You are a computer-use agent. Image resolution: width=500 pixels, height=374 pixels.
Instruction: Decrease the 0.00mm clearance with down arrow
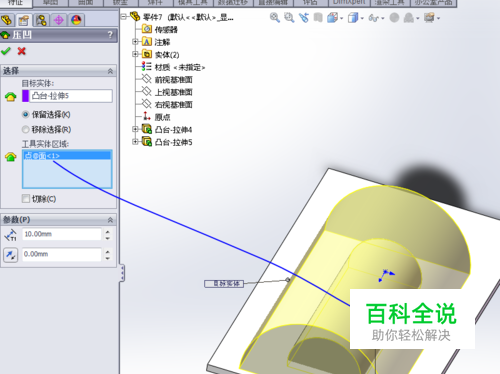107,258
